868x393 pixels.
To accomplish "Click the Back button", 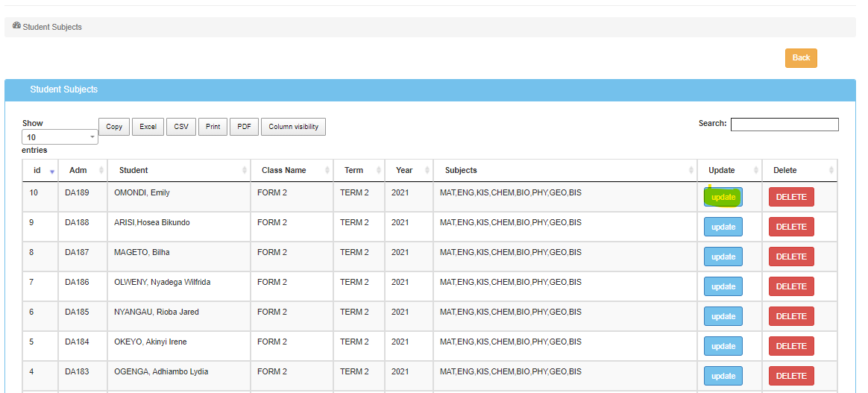I will click(x=801, y=58).
